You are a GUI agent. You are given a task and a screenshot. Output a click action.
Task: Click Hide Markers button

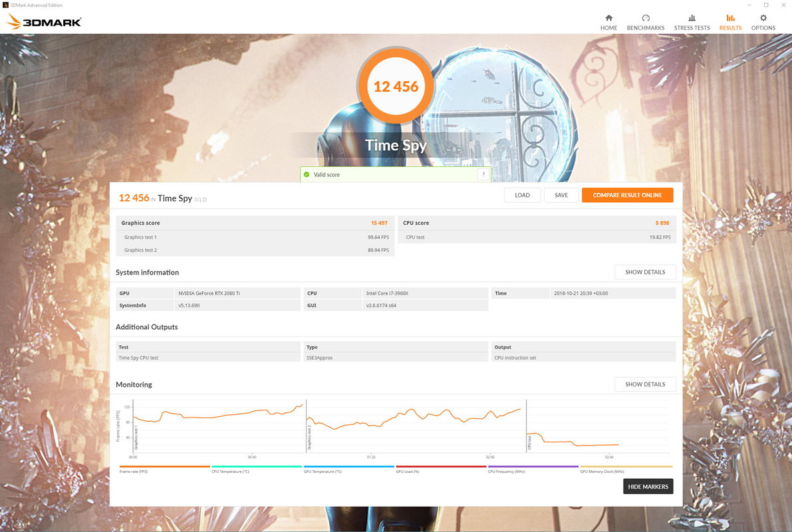648,486
